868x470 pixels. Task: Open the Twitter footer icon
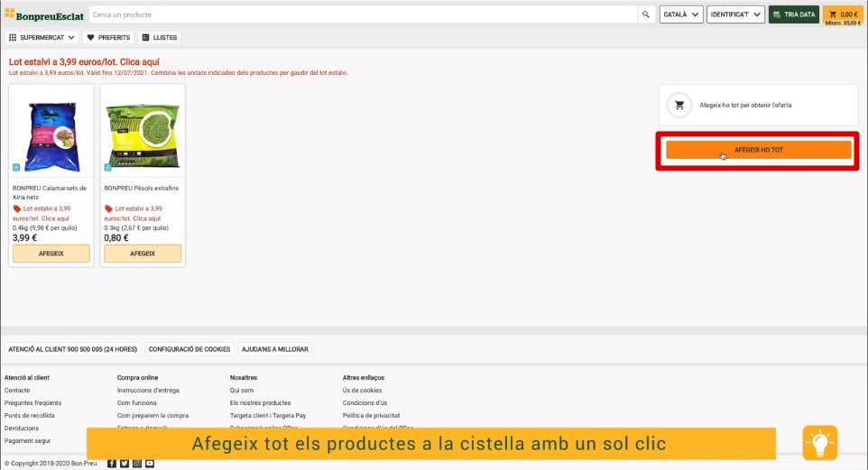pyautogui.click(x=125, y=464)
